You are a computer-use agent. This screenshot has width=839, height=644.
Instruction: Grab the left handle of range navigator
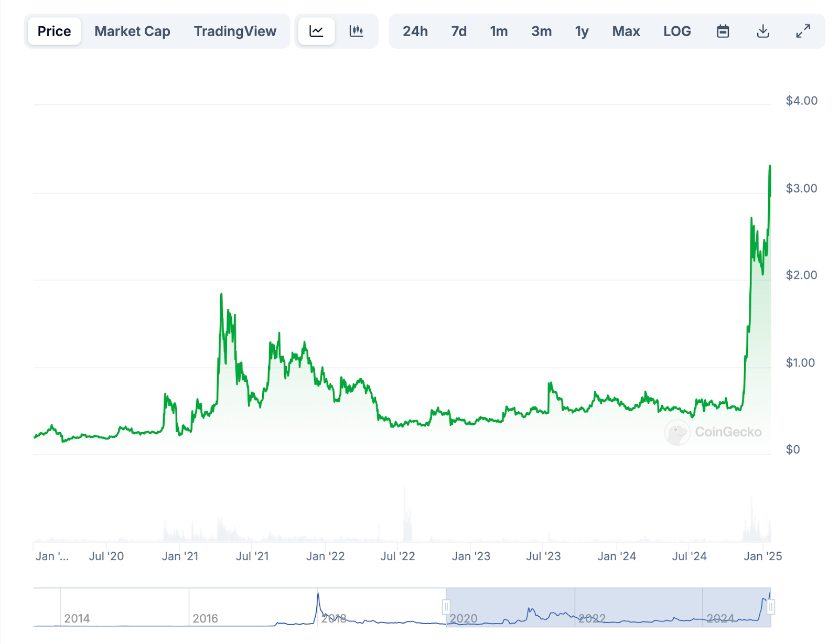coord(446,607)
